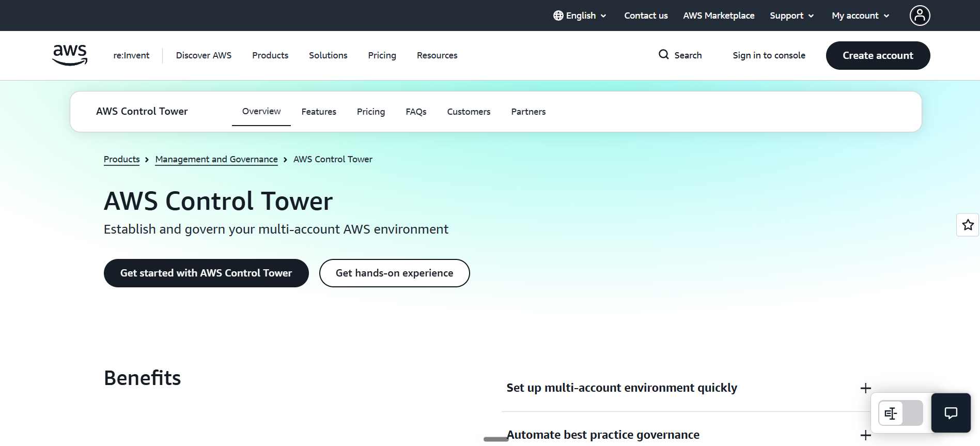Expand 'Automate best practice governance' plus icon
The image size is (980, 446).
coord(866,435)
